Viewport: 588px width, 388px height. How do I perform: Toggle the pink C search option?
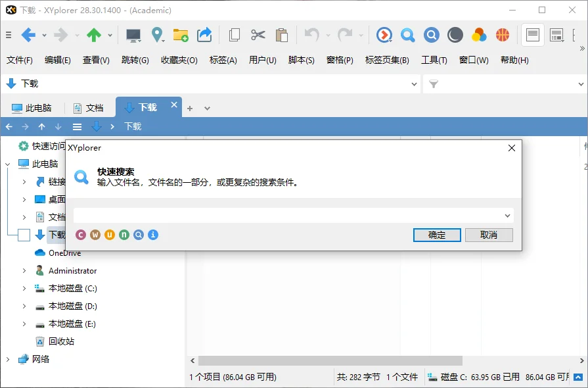(81, 235)
